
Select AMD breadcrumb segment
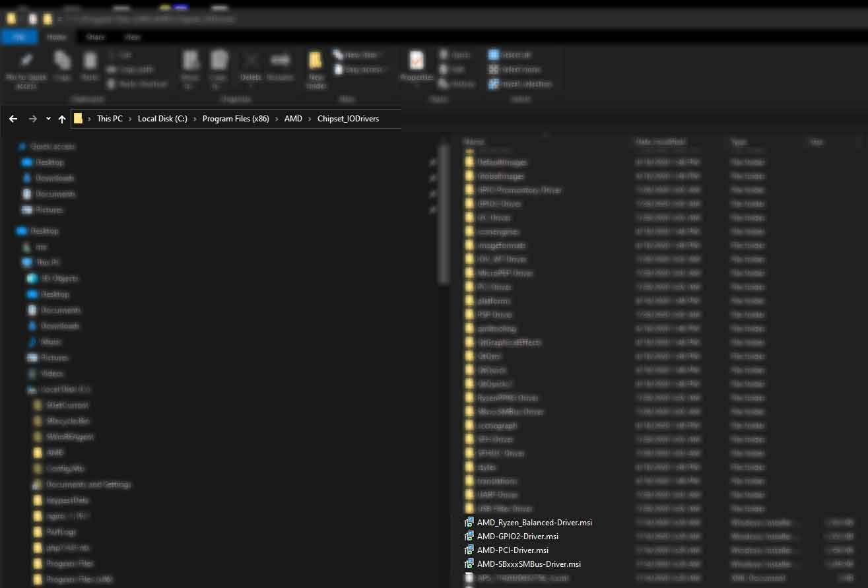tap(293, 119)
